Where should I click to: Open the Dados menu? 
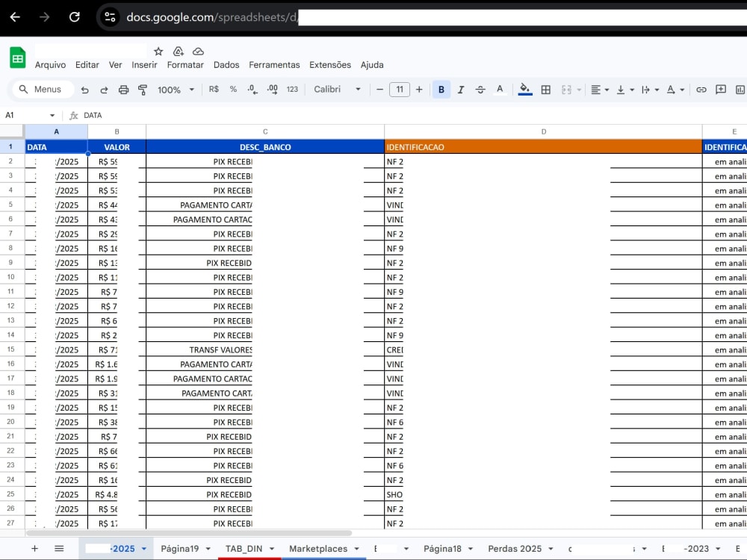pyautogui.click(x=226, y=65)
